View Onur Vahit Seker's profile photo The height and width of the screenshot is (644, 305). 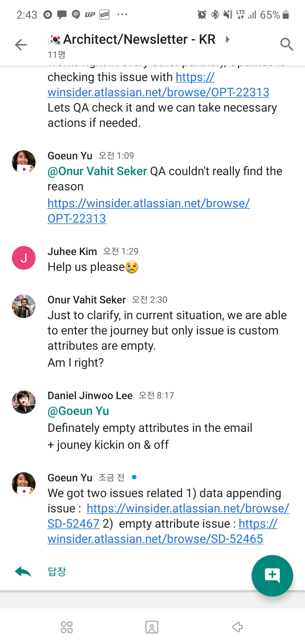tap(24, 306)
